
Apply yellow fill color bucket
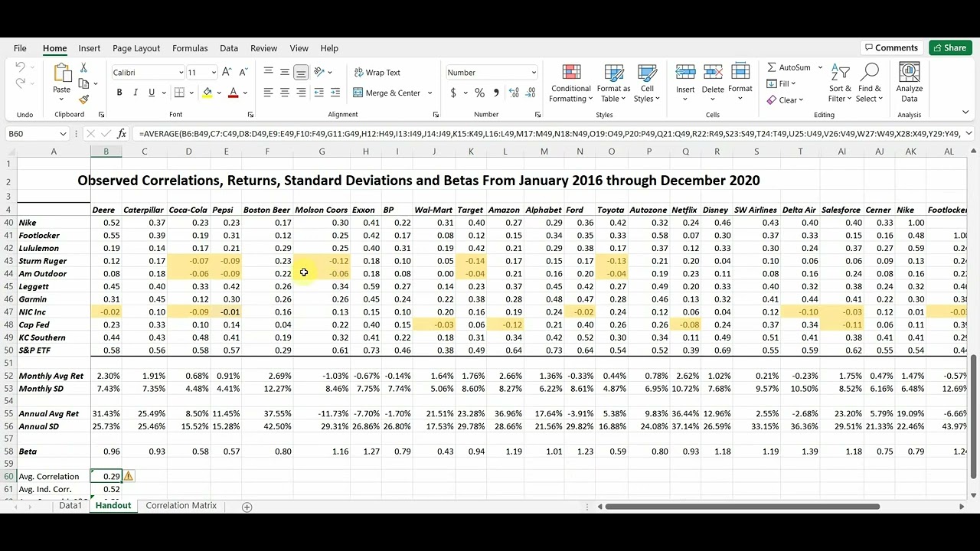point(207,93)
